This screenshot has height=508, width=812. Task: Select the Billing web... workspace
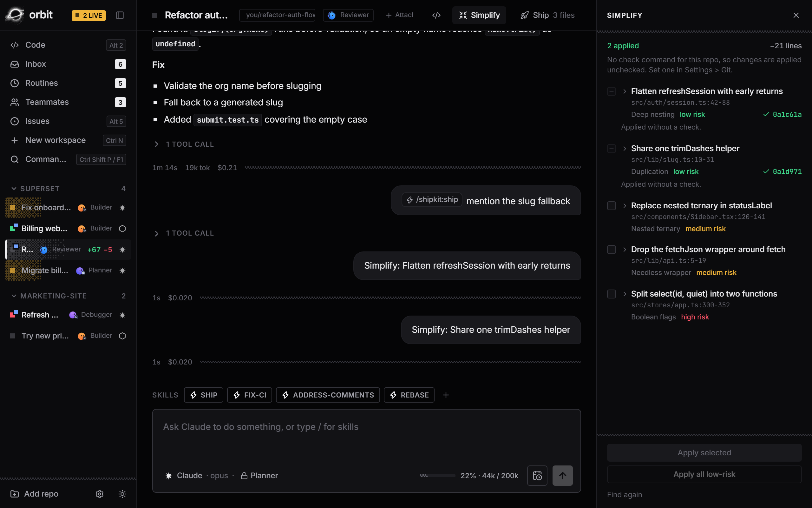point(68,229)
